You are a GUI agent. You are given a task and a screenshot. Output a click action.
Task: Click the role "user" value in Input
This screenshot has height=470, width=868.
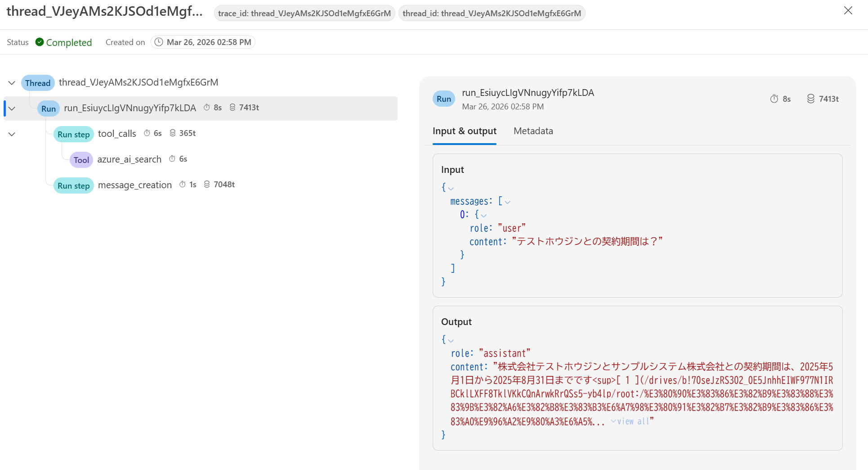512,228
